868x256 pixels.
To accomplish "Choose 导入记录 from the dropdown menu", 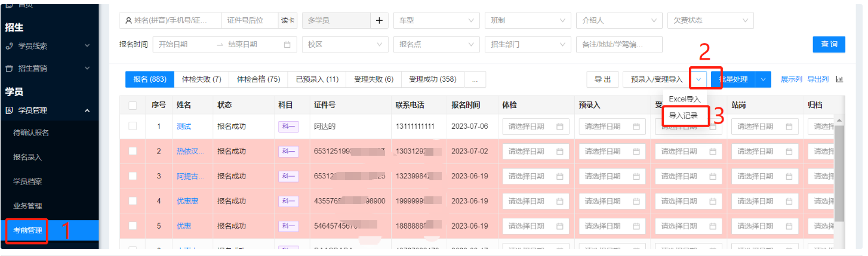I will click(x=684, y=115).
